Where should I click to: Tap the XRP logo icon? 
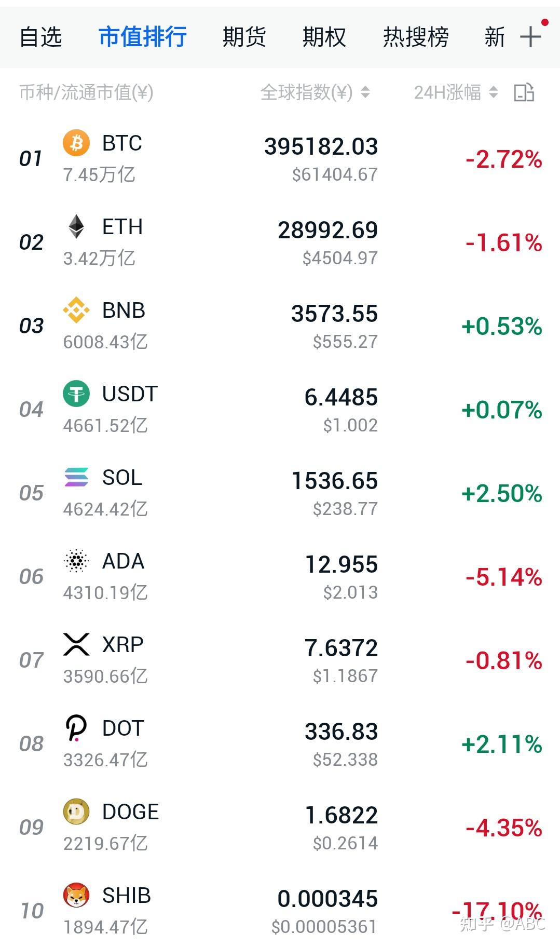coord(76,644)
